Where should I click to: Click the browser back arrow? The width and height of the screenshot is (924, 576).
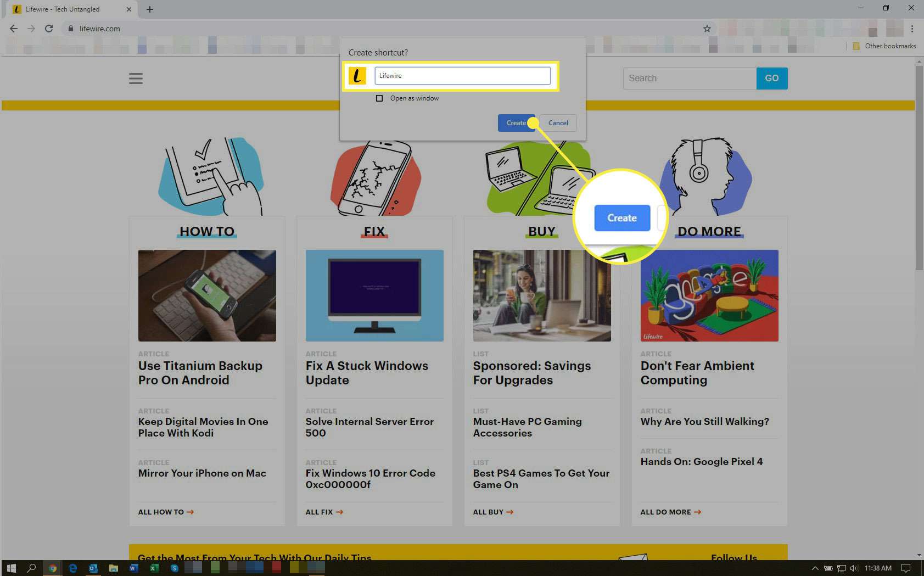(x=14, y=29)
